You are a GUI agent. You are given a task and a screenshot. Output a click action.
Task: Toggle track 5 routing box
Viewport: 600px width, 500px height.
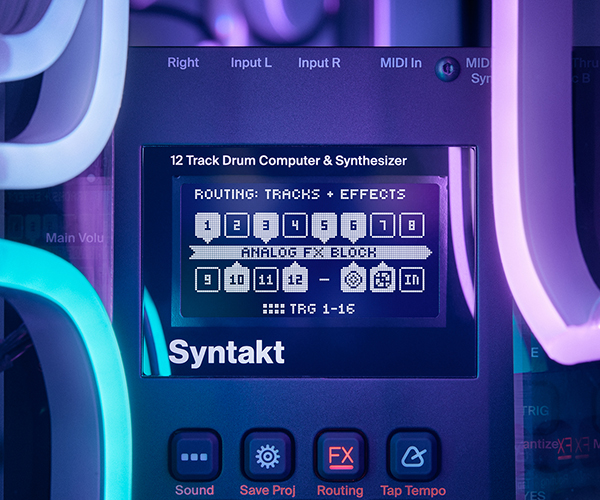pyautogui.click(x=324, y=227)
